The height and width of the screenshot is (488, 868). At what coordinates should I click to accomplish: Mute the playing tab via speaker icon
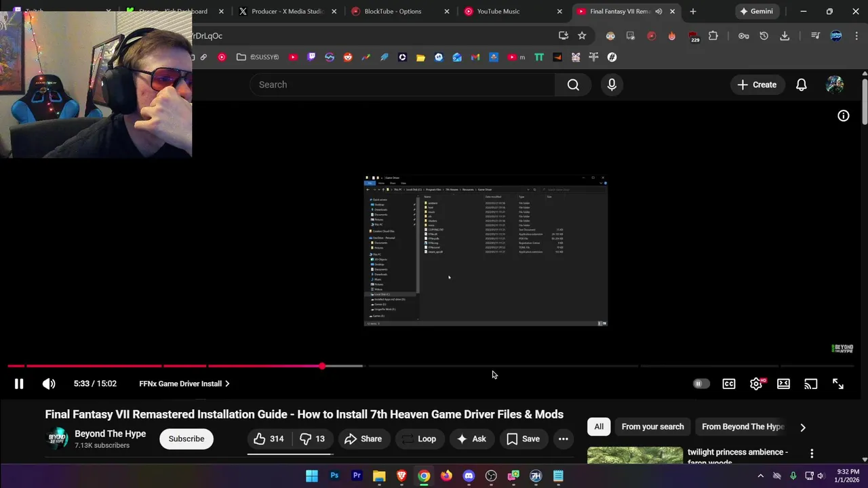[x=658, y=12]
